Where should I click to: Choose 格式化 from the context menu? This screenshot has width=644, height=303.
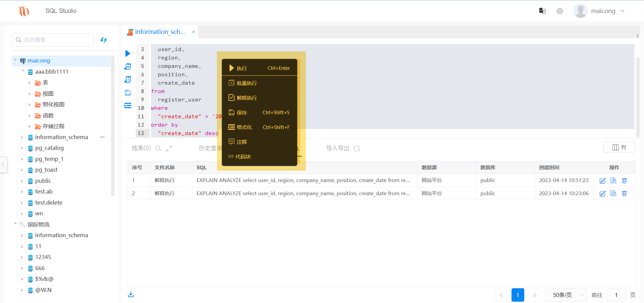(259, 127)
